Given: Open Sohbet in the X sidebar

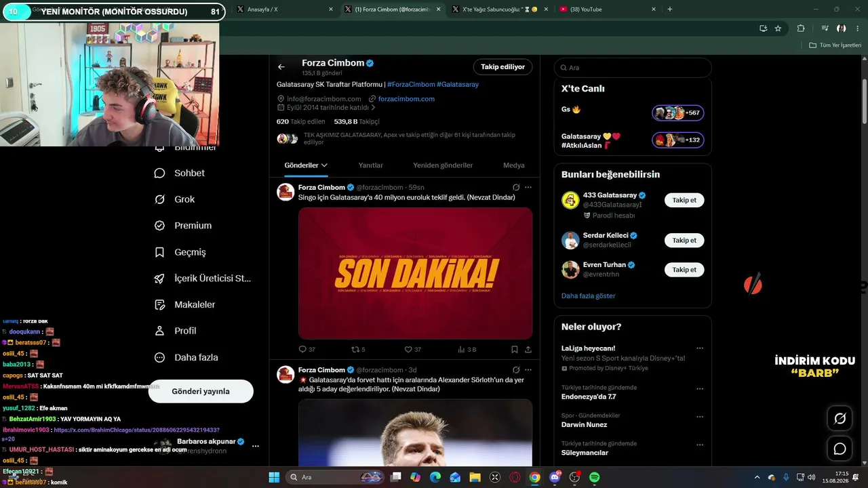Looking at the screenshot, I should (x=180, y=173).
